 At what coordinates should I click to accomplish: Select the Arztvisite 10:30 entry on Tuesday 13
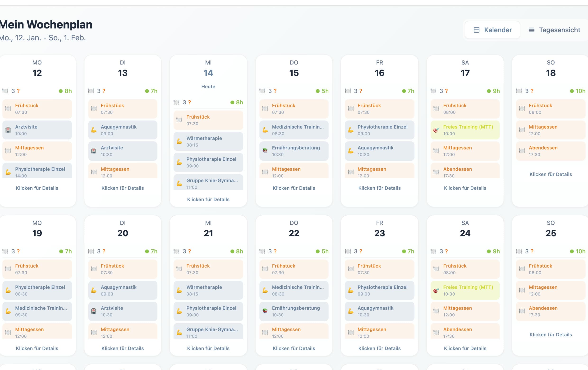123,151
